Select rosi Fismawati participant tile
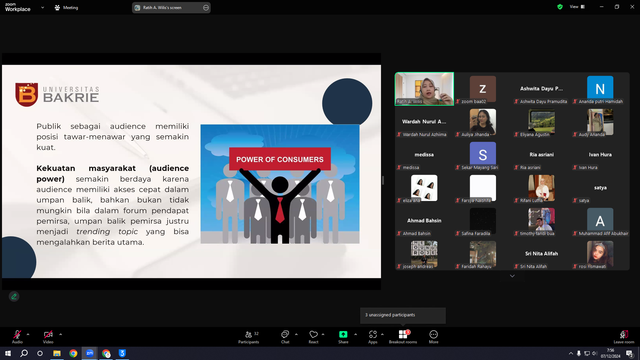The image size is (640, 360). pos(600,254)
